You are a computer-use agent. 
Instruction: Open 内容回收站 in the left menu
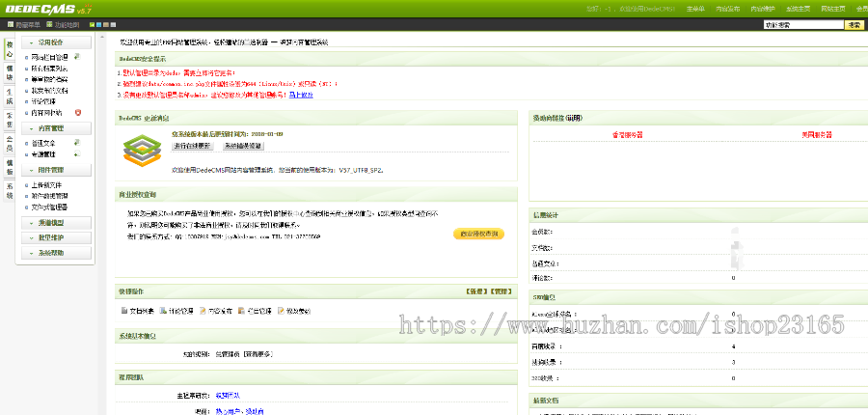pos(46,113)
